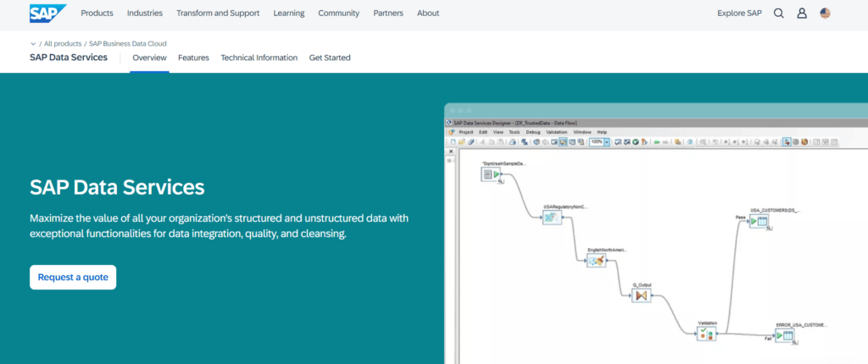Click the blue help circle in Designer toolbar

tap(690, 142)
